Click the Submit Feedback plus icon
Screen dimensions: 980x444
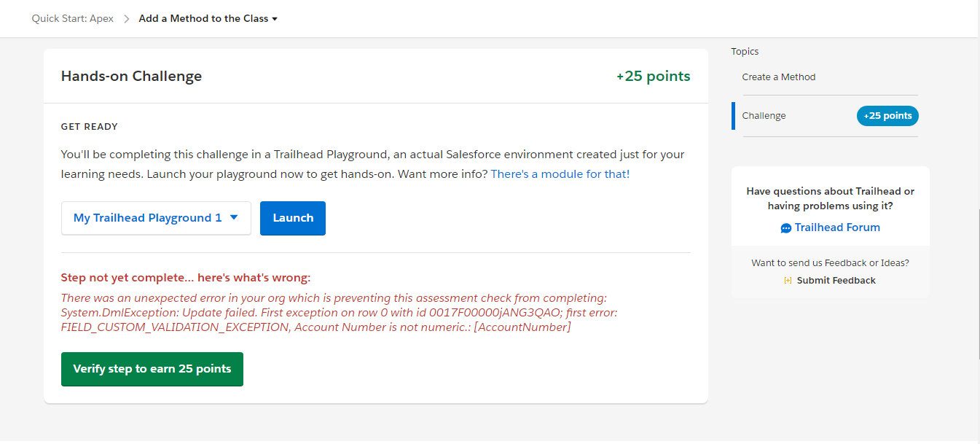(788, 281)
